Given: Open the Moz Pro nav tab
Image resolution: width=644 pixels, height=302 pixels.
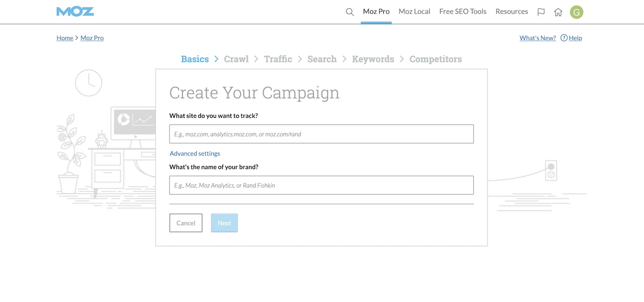Looking at the screenshot, I should tap(376, 12).
